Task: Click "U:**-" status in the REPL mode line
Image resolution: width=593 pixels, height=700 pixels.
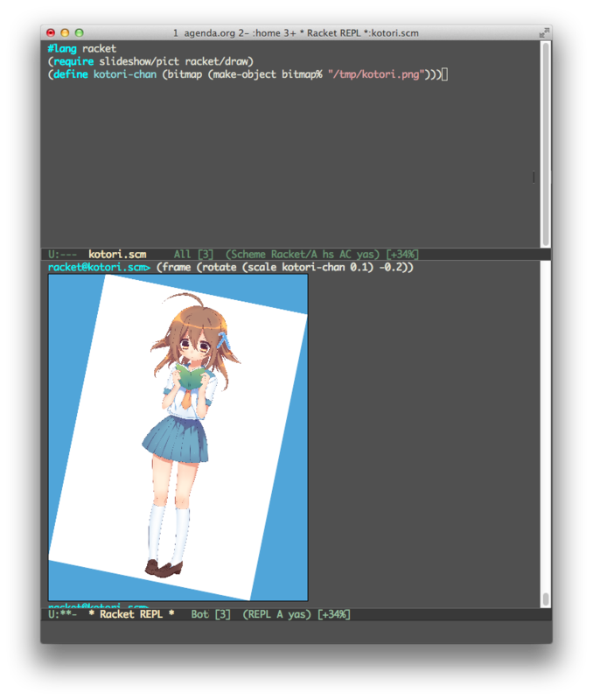Action: coord(62,614)
